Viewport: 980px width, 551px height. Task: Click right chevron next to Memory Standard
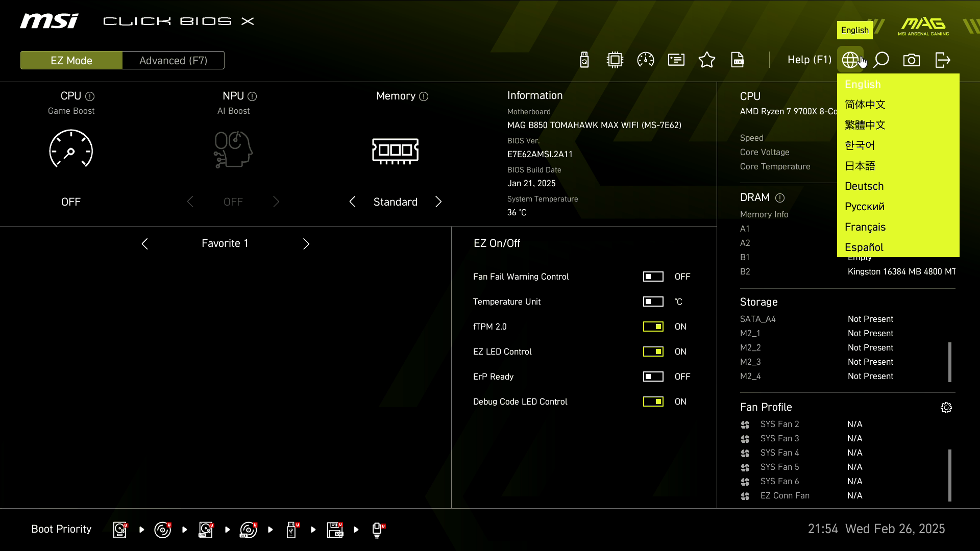(x=438, y=202)
